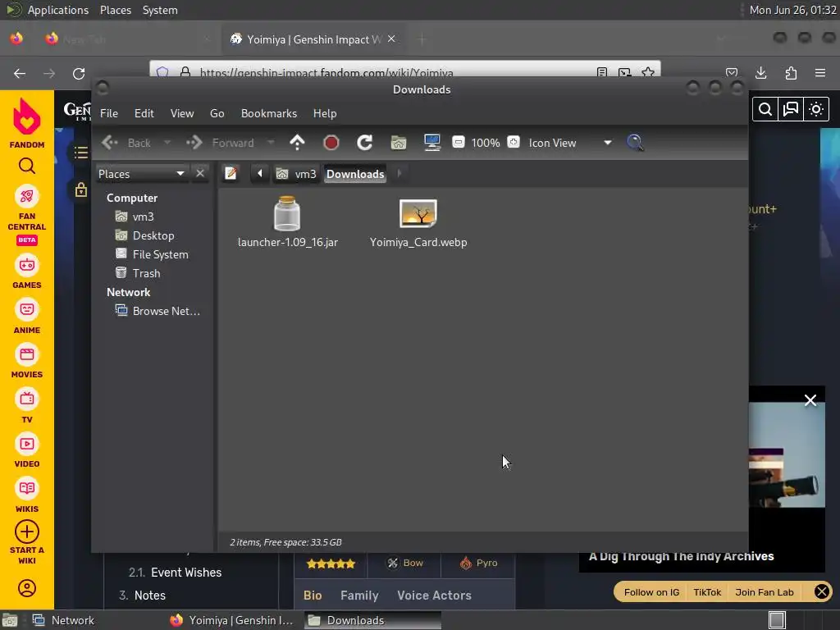Select vm3 in Places sidebar
The height and width of the screenshot is (630, 840).
[135, 217]
